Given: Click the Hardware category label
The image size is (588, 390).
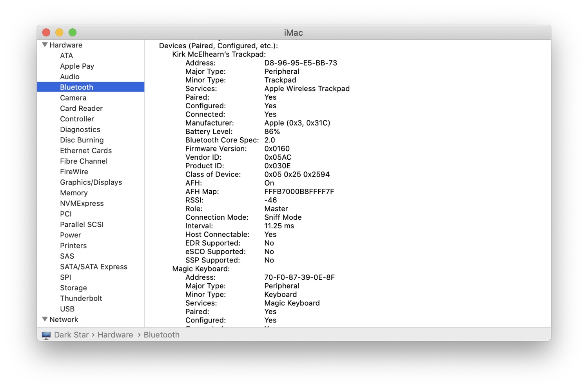Looking at the screenshot, I should (x=66, y=45).
